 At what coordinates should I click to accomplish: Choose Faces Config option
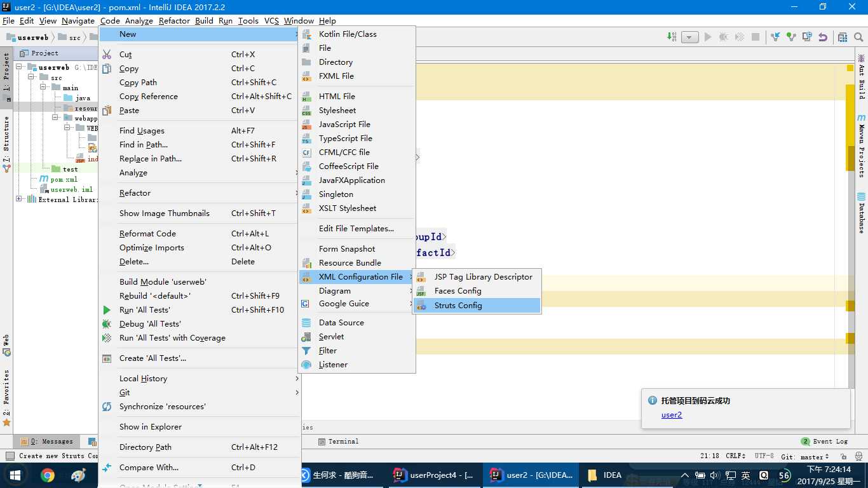point(477,291)
